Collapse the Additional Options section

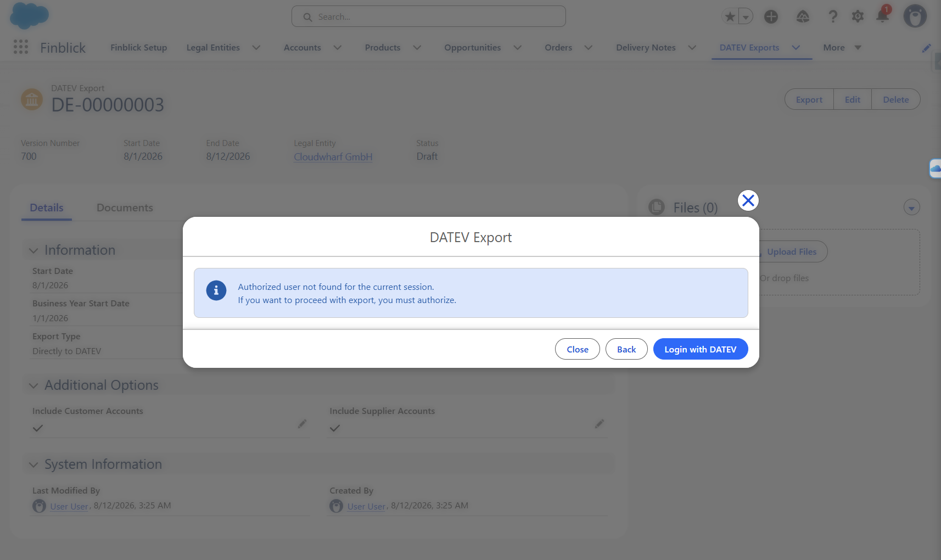(33, 385)
